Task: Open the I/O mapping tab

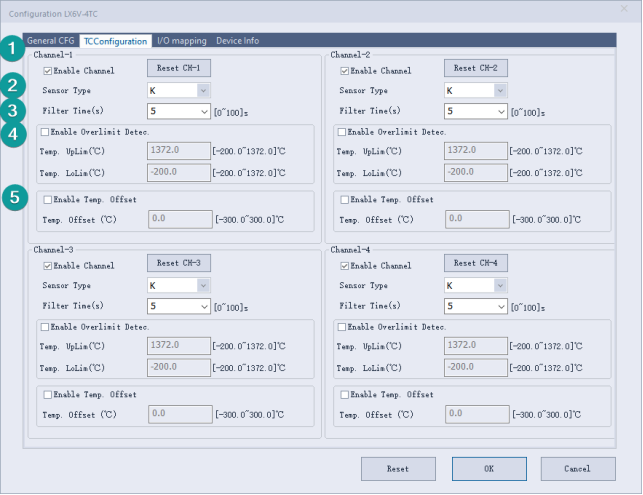Action: [x=182, y=41]
